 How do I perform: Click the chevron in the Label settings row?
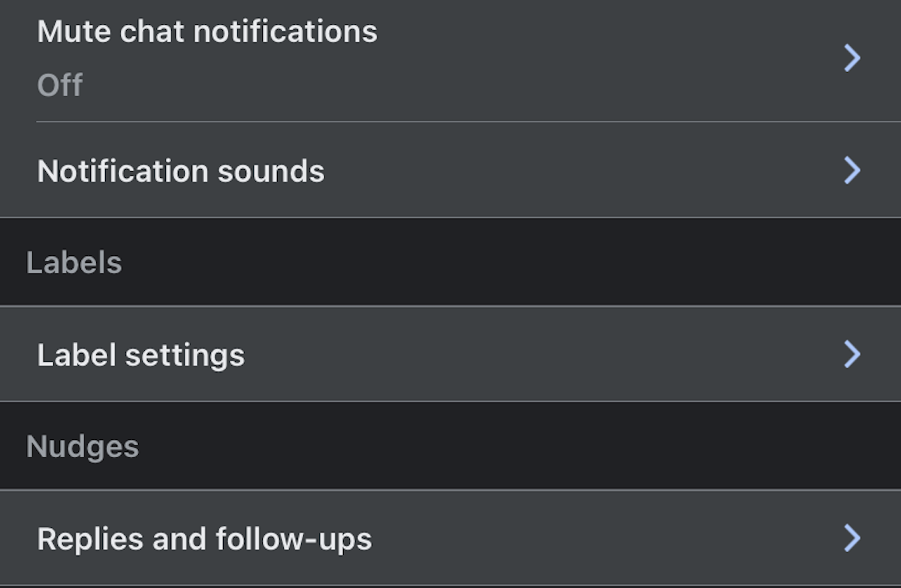pos(851,354)
